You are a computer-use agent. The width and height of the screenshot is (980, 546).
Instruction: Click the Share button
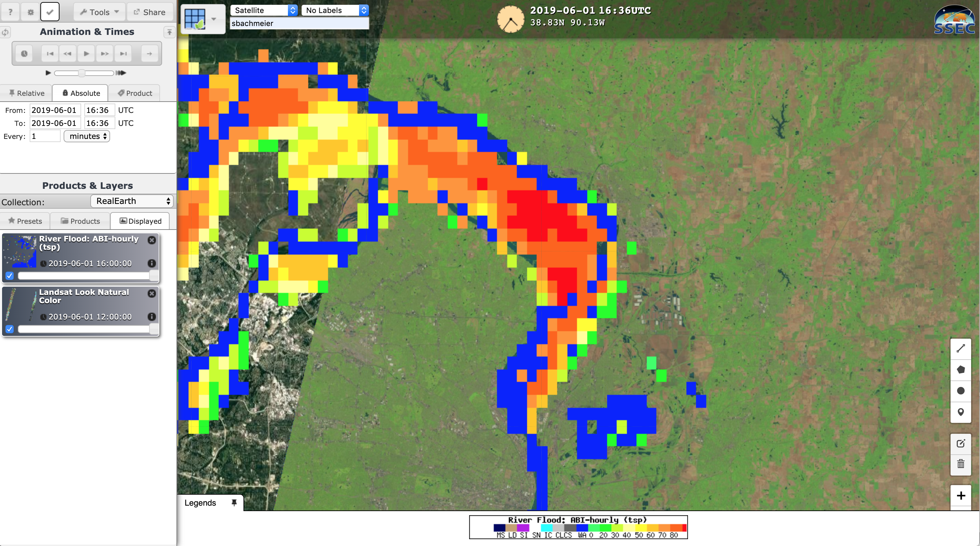click(x=149, y=12)
